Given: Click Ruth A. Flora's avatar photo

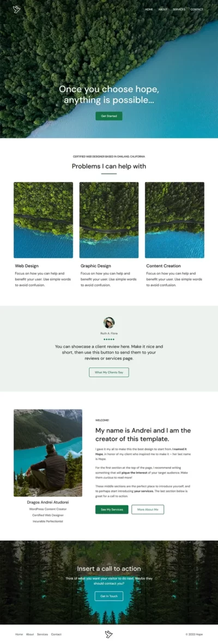Looking at the screenshot, I should [x=109, y=322].
